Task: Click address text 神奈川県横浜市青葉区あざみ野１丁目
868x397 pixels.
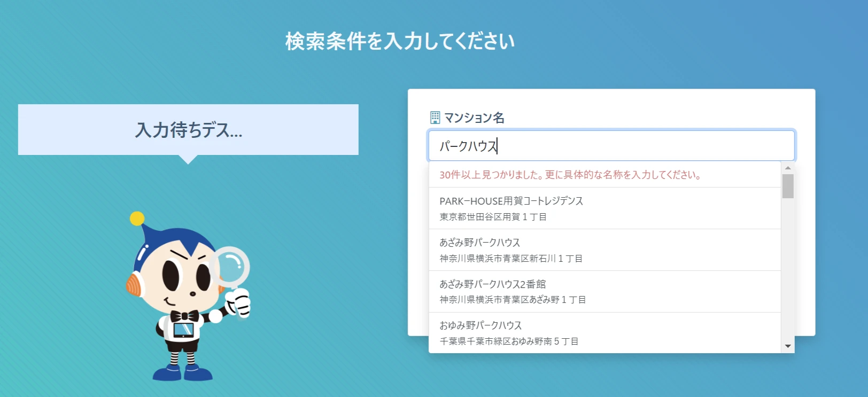Action: coord(513,300)
